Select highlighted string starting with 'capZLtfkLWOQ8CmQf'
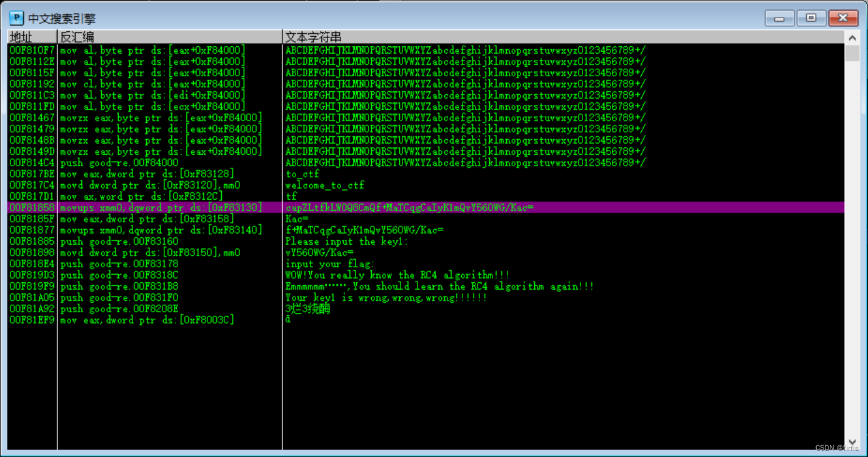Viewport: 868px width, 457px height. [x=409, y=207]
